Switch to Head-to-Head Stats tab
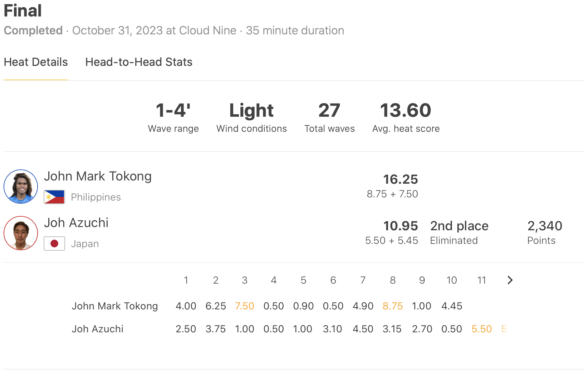This screenshot has width=588, height=376. [x=139, y=62]
